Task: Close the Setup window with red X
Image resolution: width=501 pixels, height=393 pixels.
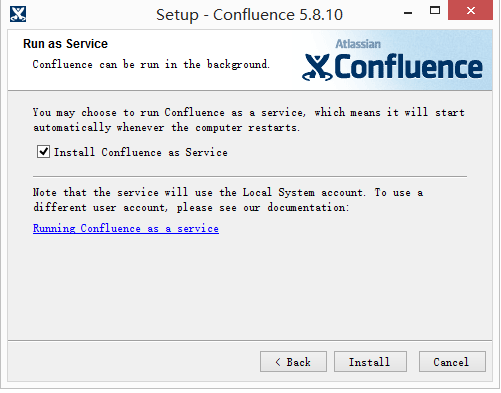Action: (471, 10)
